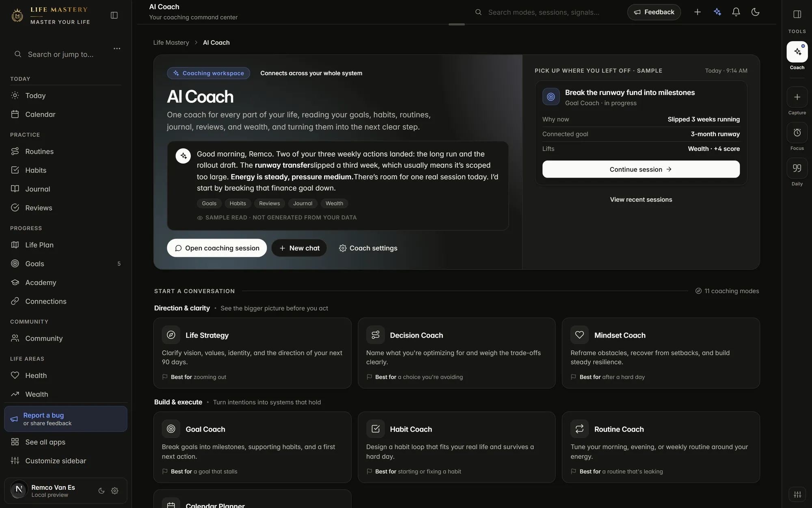
Task: Open the Capture tool
Action: pos(797,97)
